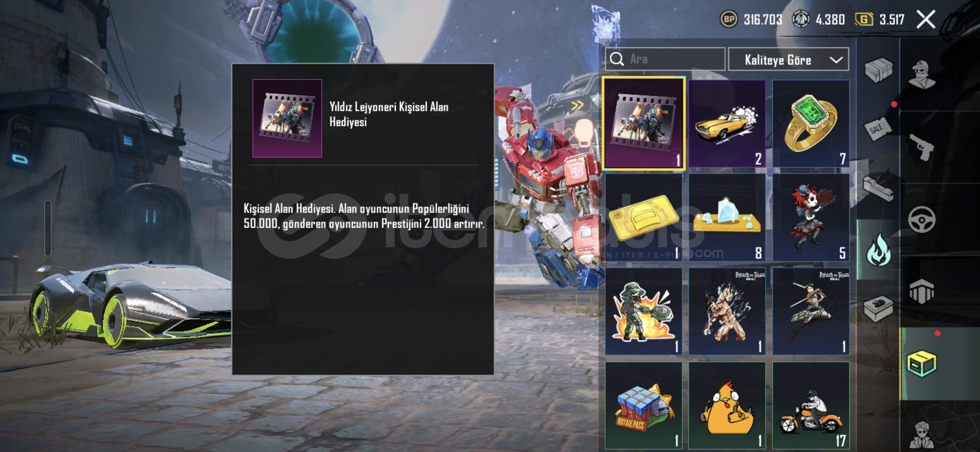
Task: Click the Ara search field
Action: click(665, 59)
